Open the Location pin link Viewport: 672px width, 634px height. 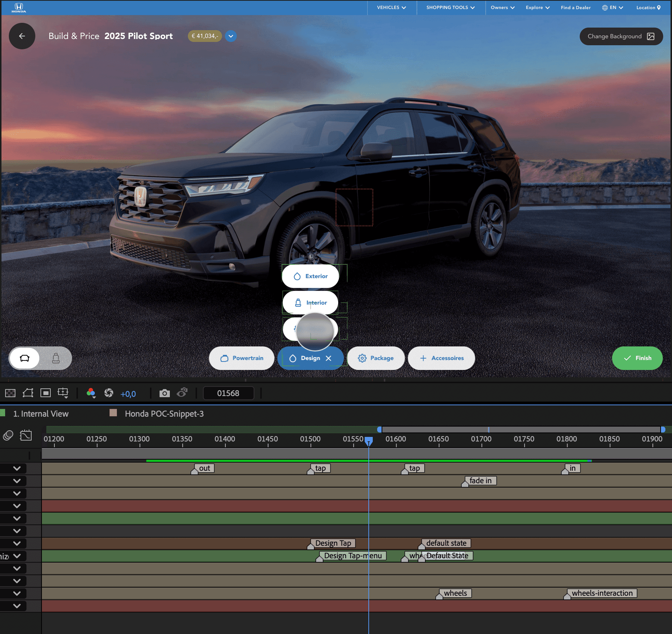(648, 7)
